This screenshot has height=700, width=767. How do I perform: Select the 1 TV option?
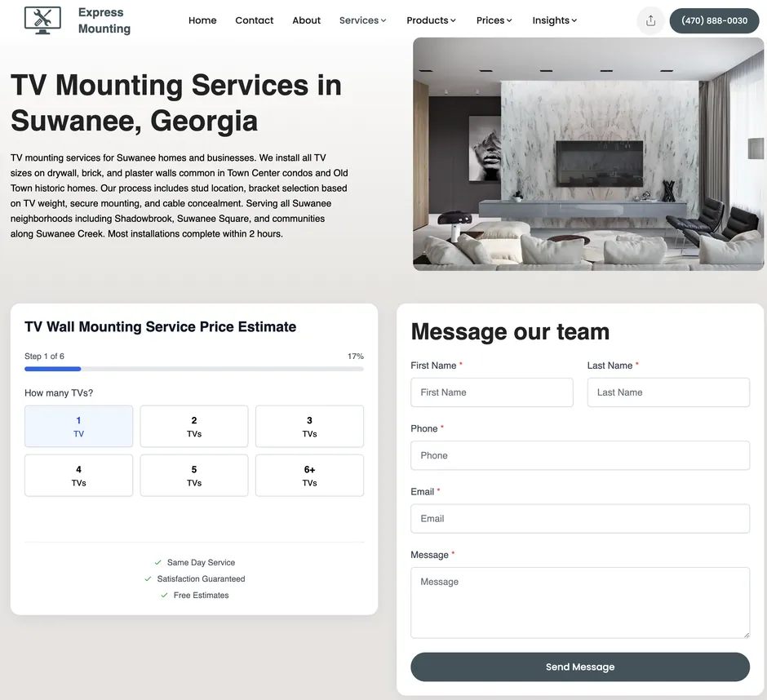click(x=78, y=427)
